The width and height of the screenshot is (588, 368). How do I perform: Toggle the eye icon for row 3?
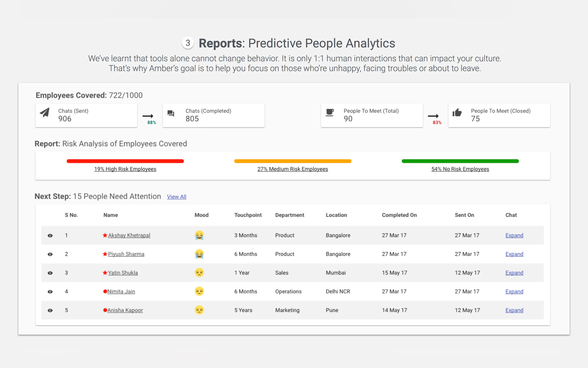[50, 273]
